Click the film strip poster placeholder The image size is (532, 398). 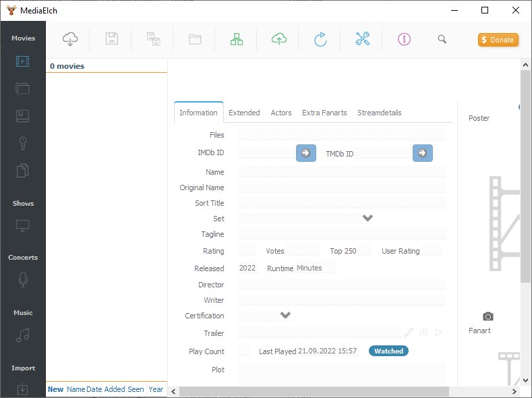504,223
